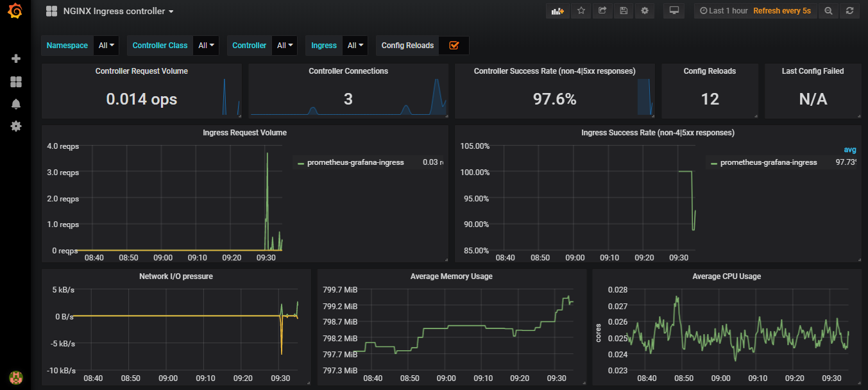Toggle prometheus-grafana-ingress series in Request Volume legend
The image size is (868, 390).
[355, 162]
